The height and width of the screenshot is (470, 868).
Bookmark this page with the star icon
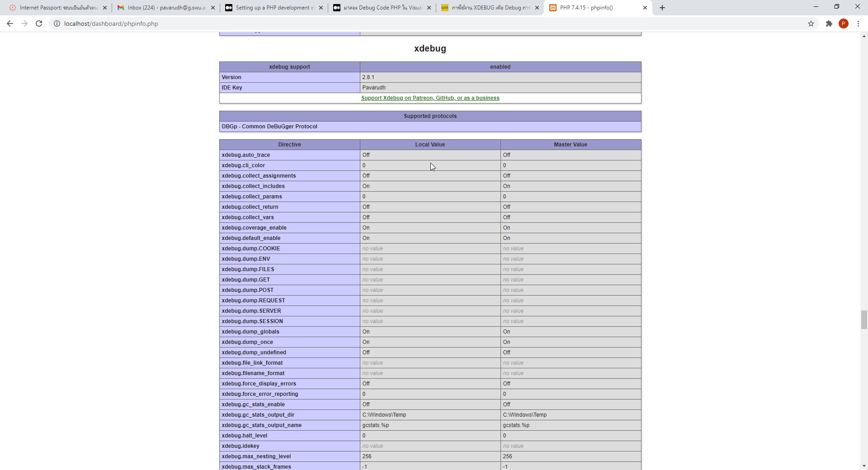point(811,23)
